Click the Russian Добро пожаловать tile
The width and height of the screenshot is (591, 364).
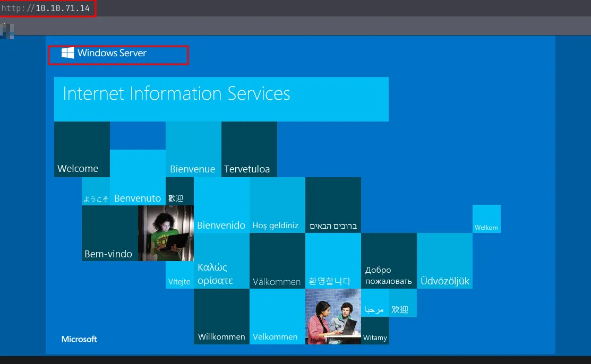(x=389, y=261)
